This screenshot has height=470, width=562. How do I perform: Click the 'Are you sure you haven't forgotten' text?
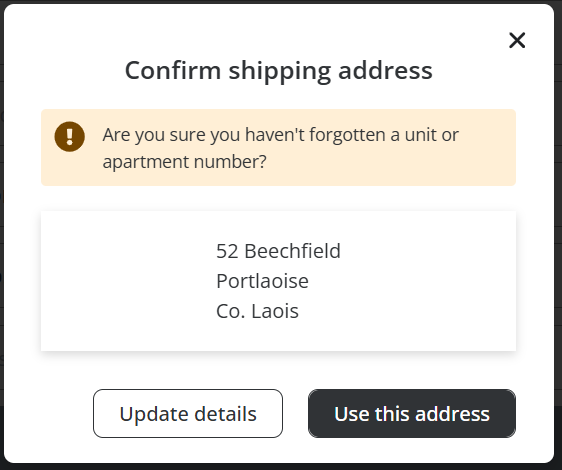[x=205, y=135]
